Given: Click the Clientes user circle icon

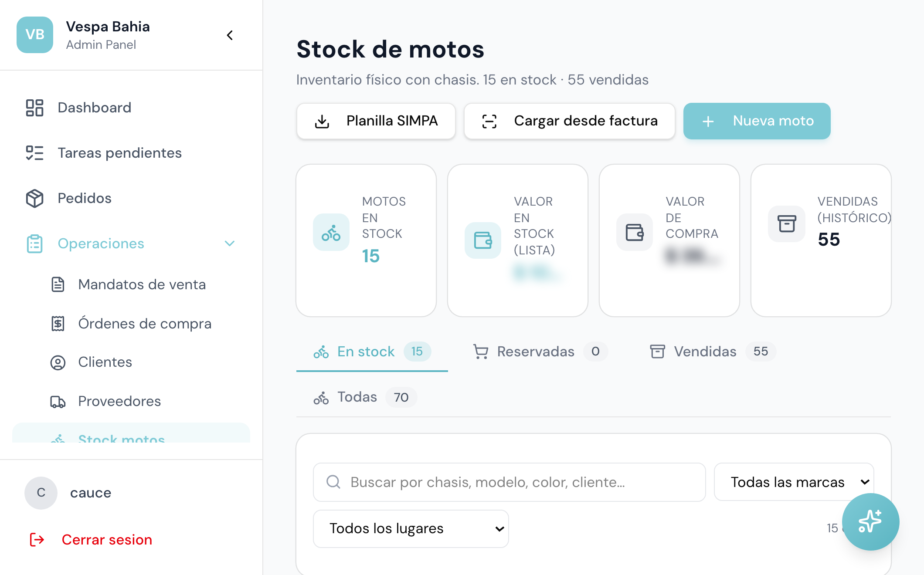Looking at the screenshot, I should [x=58, y=362].
